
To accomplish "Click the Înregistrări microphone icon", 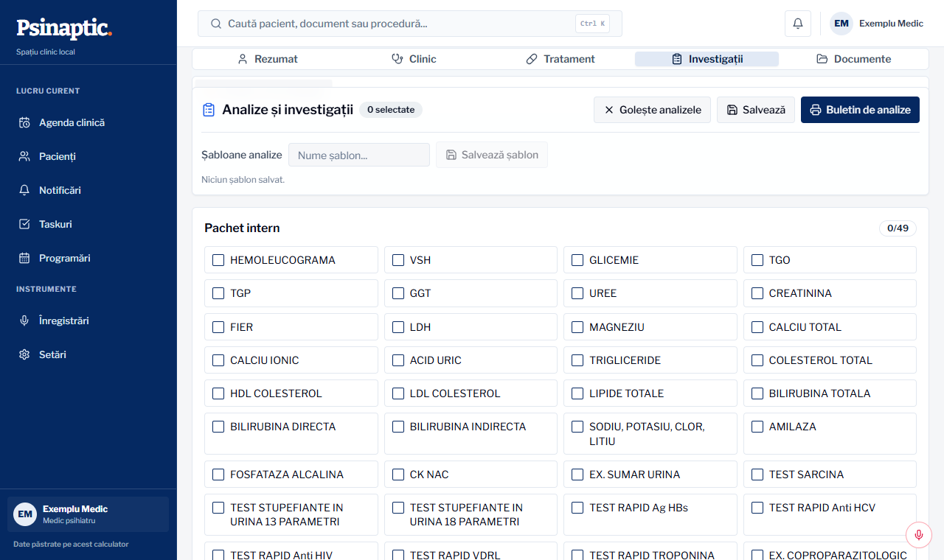I will (x=24, y=321).
